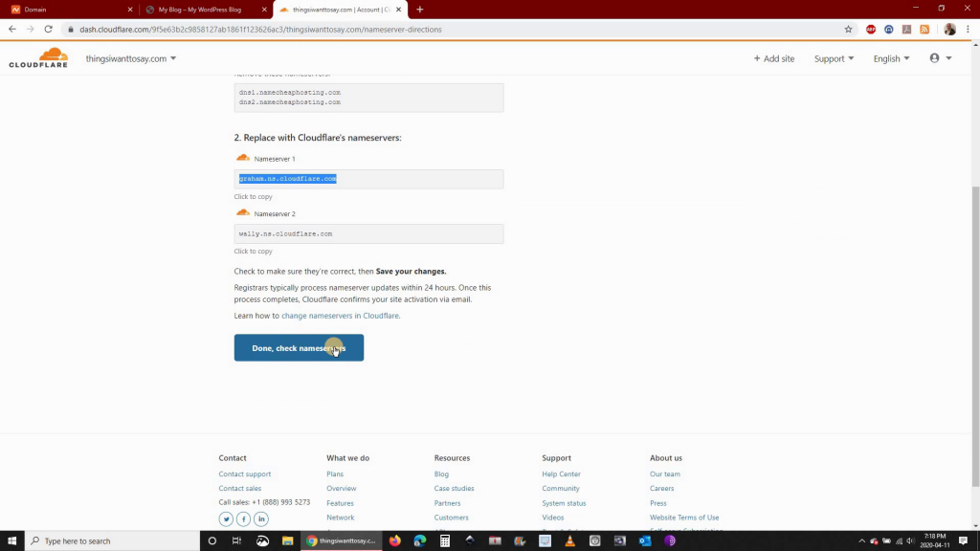Launch Microsoft Edge from the taskbar
Screen dimensions: 980x551
point(420,541)
